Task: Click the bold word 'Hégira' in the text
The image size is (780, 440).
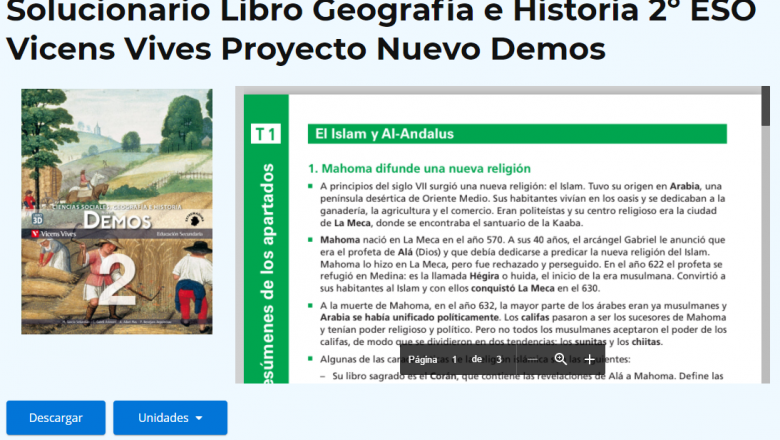Action: click(484, 276)
